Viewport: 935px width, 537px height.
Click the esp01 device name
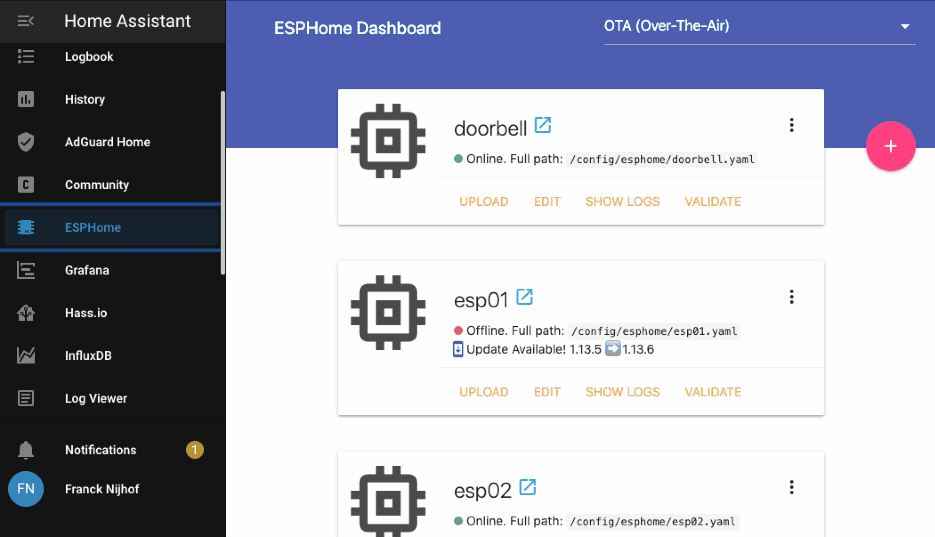pyautogui.click(x=481, y=300)
